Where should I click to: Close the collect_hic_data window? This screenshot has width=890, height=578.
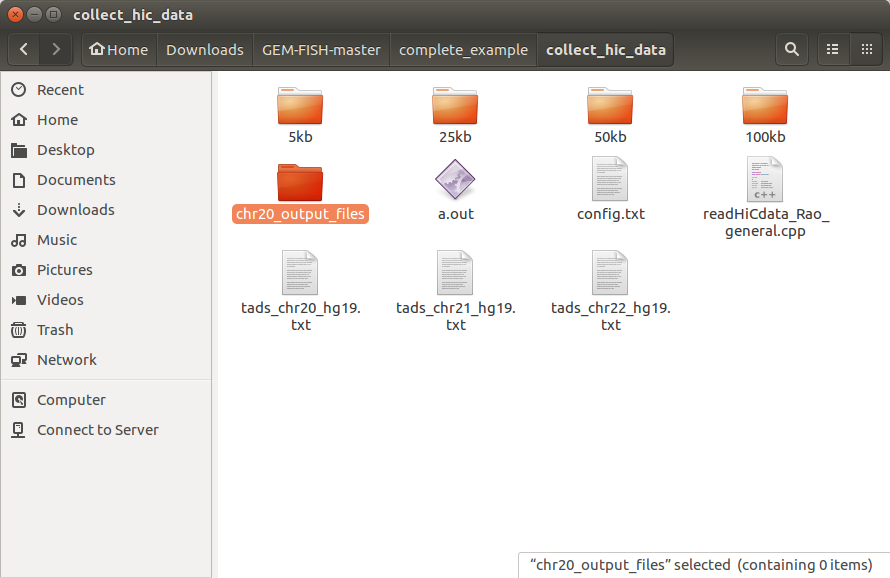point(15,14)
